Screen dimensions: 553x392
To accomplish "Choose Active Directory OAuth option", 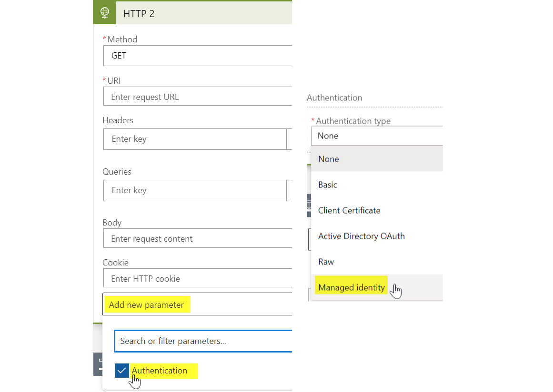I will (377, 236).
